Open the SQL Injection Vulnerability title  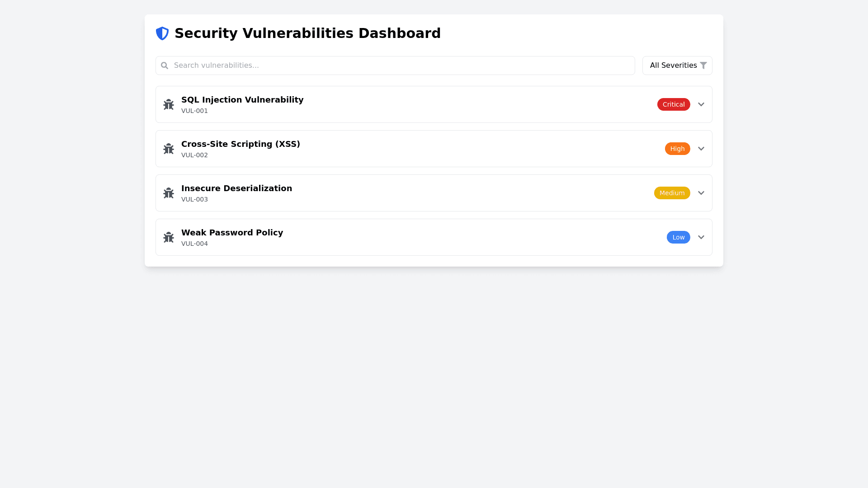coord(242,100)
